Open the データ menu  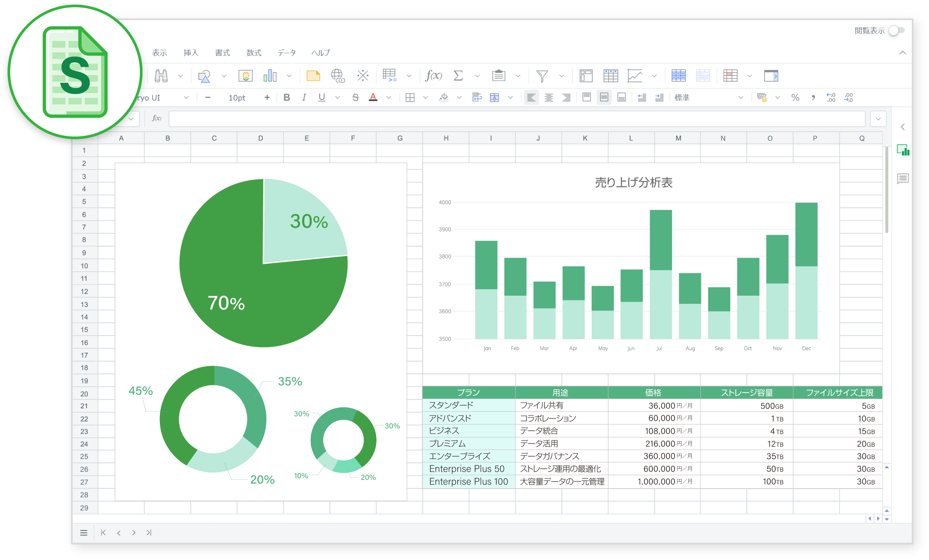(x=287, y=53)
